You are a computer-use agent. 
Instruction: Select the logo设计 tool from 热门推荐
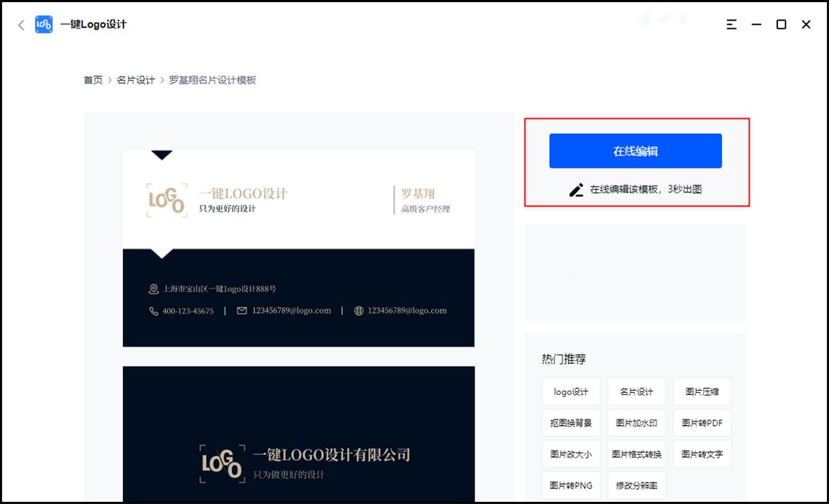(571, 391)
